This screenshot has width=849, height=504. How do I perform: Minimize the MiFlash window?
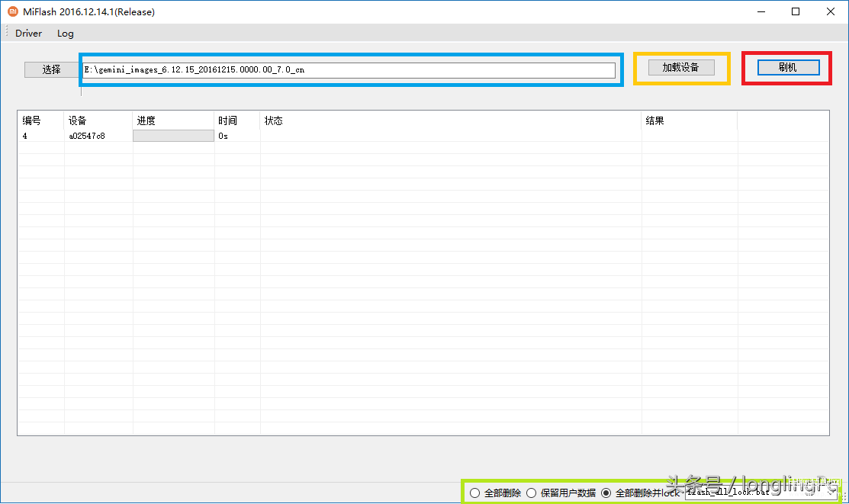(x=761, y=11)
